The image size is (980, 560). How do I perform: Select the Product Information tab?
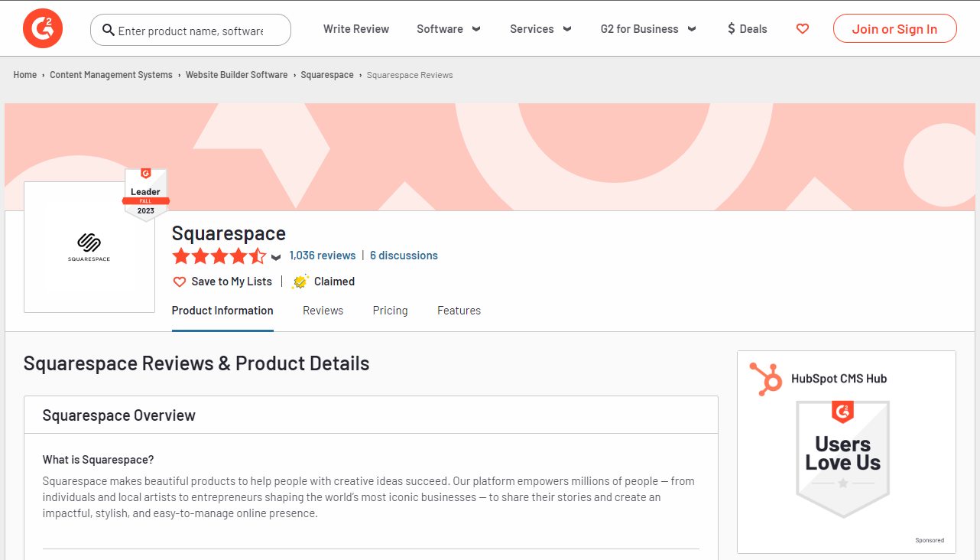tap(222, 311)
